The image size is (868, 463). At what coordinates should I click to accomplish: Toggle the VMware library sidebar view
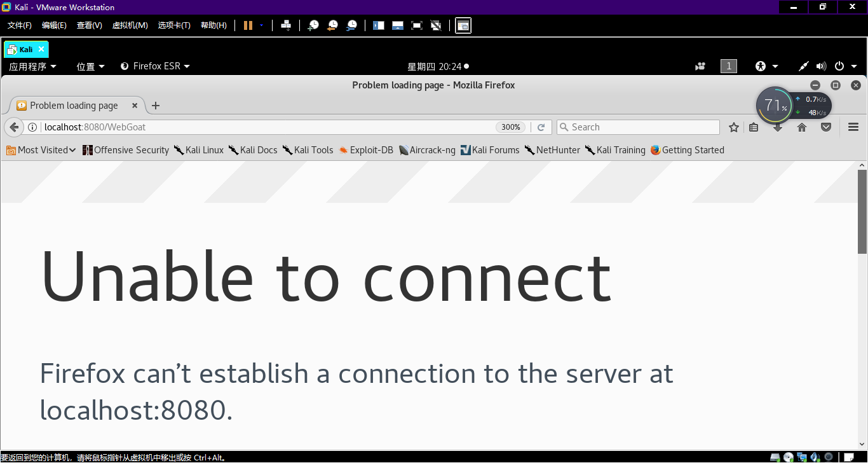pyautogui.click(x=379, y=25)
